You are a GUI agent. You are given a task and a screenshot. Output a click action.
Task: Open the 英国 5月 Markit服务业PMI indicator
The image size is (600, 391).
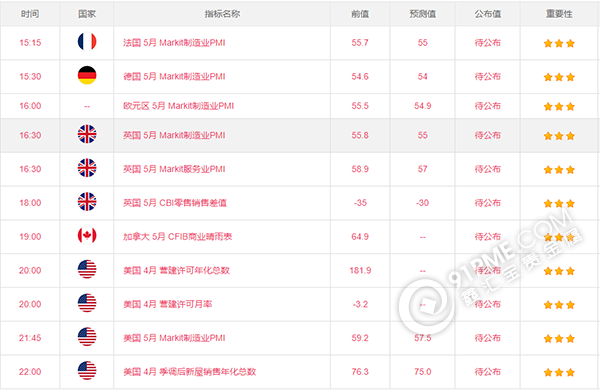coord(174,169)
